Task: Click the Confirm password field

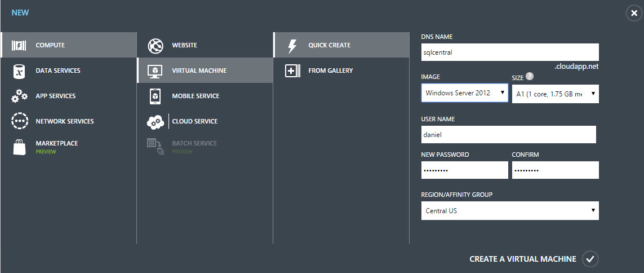Action: pos(555,170)
